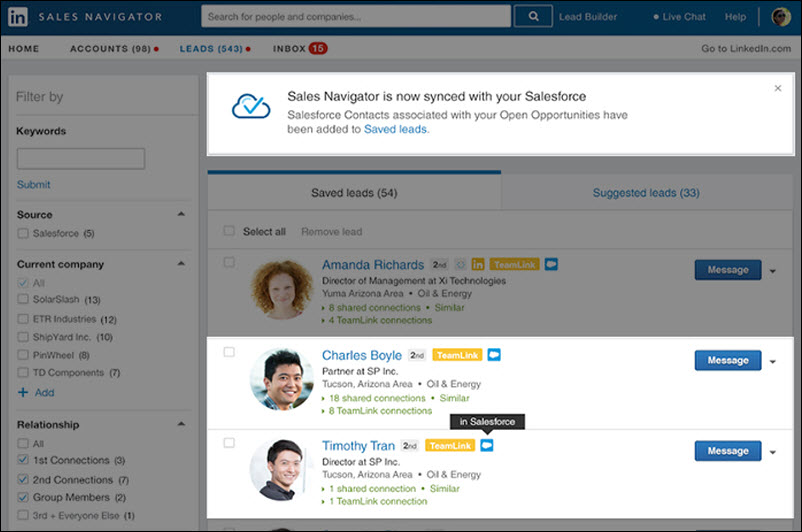Click the Add company plus icon

click(x=23, y=393)
